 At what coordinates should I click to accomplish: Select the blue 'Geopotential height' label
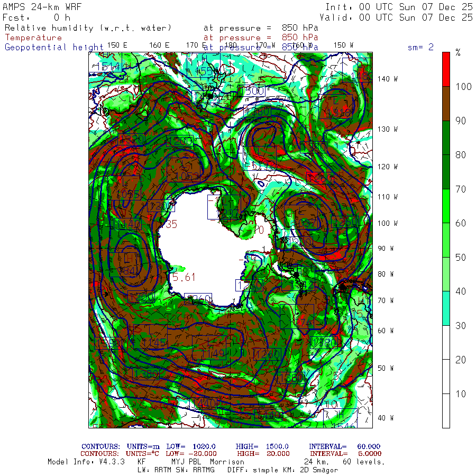pyautogui.click(x=54, y=47)
